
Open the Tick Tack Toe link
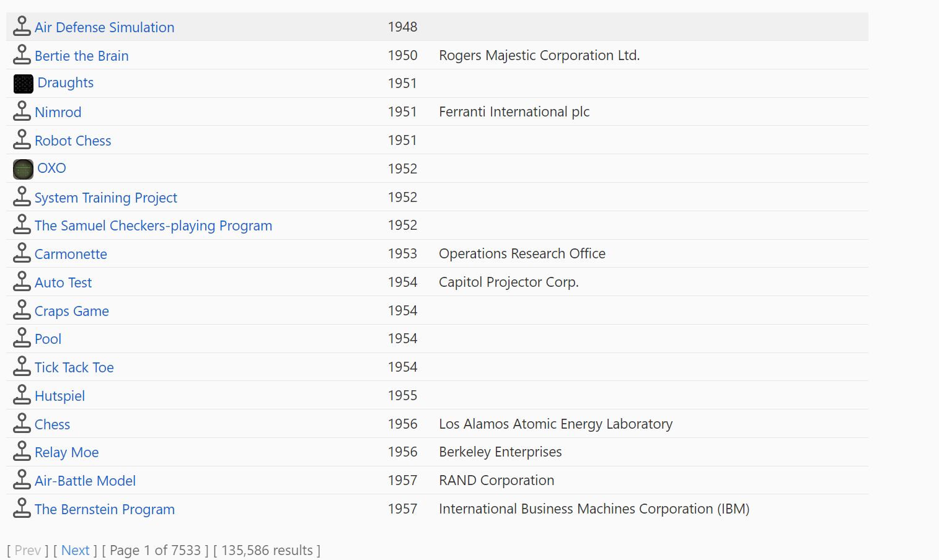click(74, 367)
